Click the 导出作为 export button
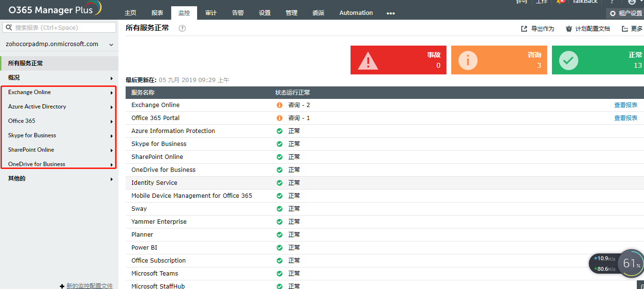The height and width of the screenshot is (289, 644). tap(538, 29)
